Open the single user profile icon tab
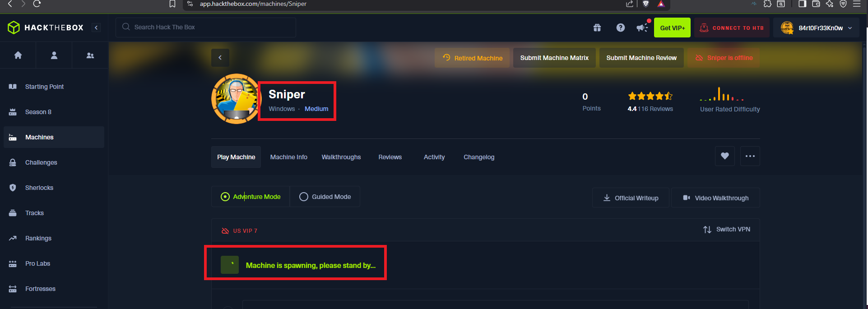The image size is (868, 309). coord(54,55)
